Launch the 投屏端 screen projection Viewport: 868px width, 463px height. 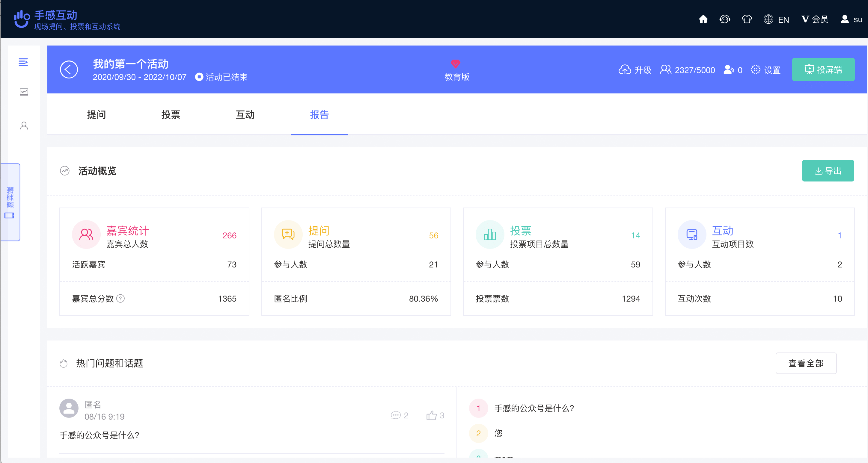(823, 70)
